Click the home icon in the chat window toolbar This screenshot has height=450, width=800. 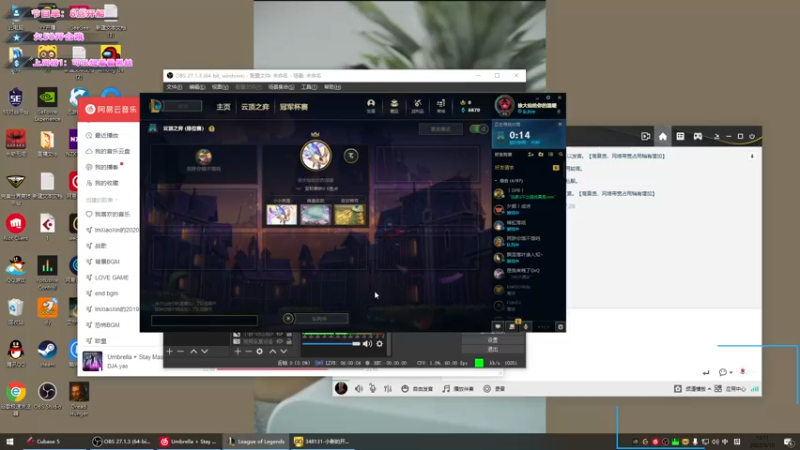(x=663, y=136)
